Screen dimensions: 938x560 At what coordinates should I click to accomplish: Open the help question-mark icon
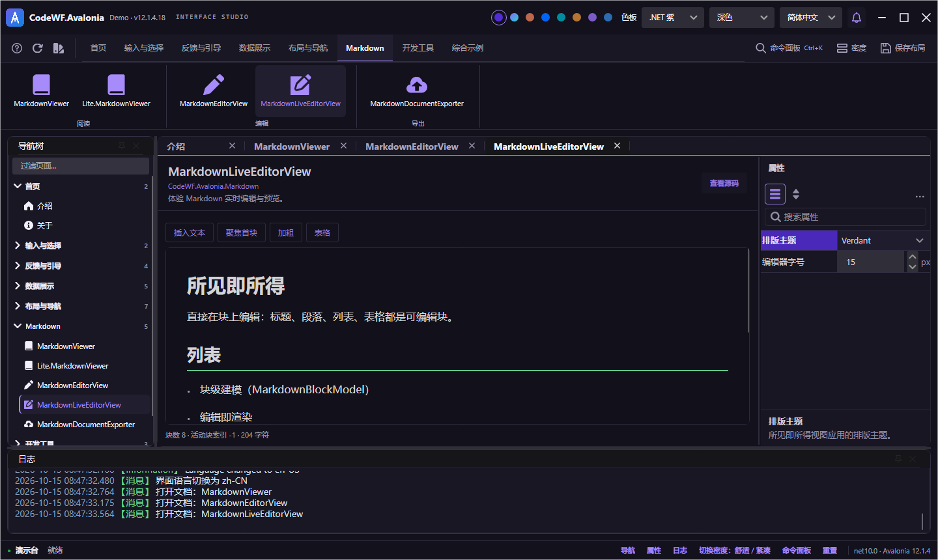point(17,48)
